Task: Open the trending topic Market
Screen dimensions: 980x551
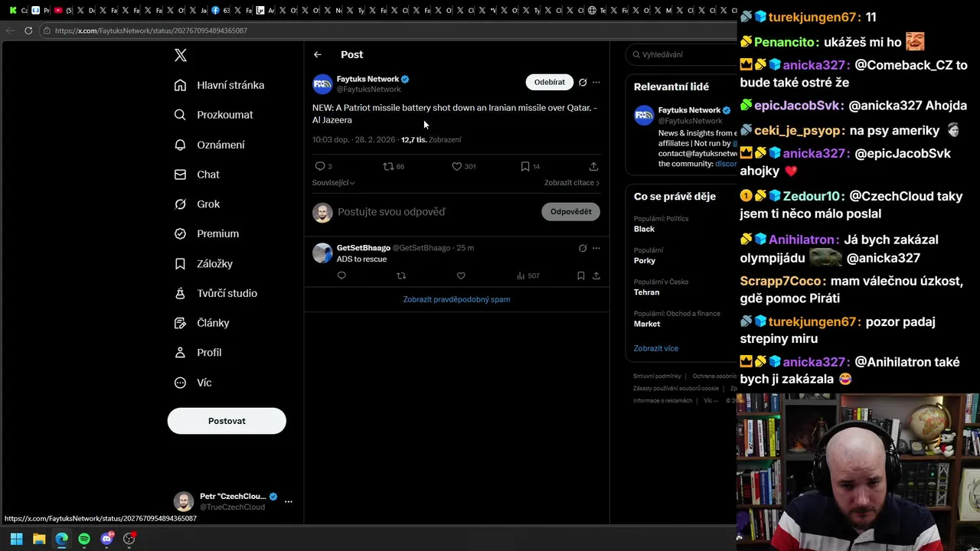Action: (647, 324)
